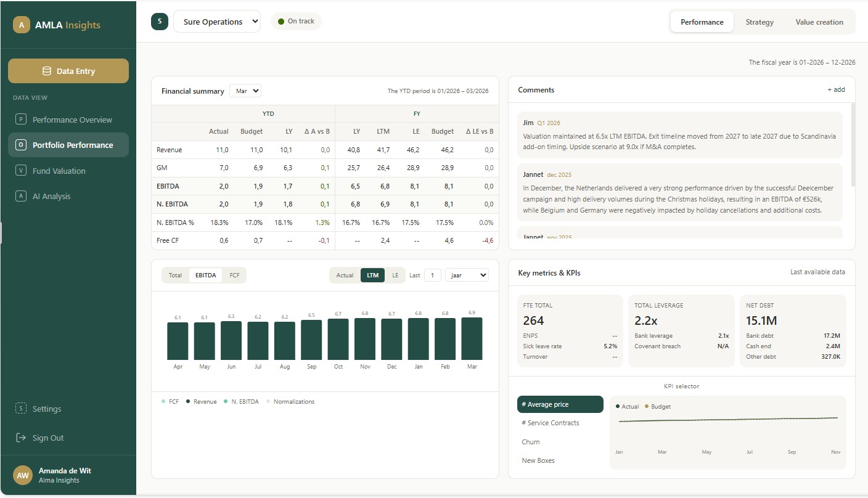Open the Sure Operations company dropdown

217,22
